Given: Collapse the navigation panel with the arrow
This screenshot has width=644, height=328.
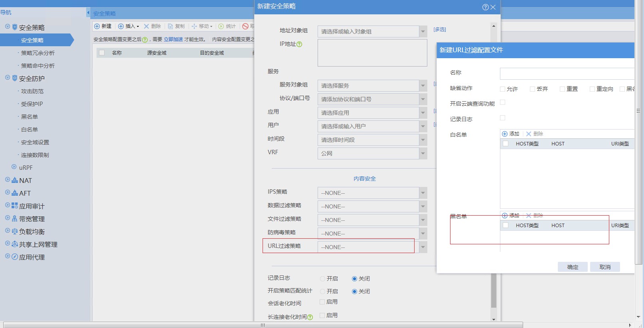Looking at the screenshot, I should point(88,13).
